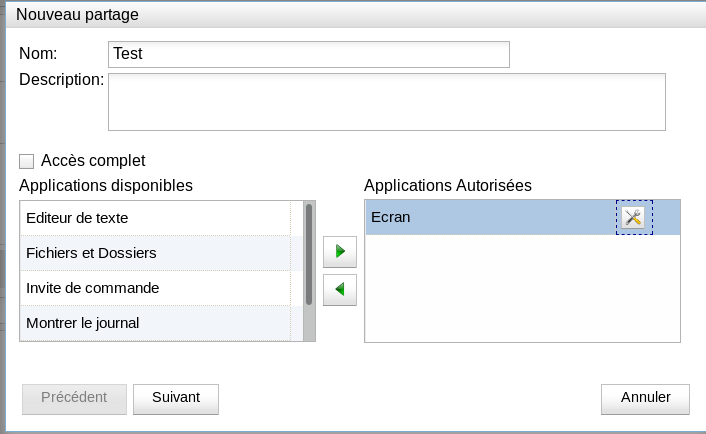Click the available applications scrollbar thumb
Screen dimensions: 706x434
click(309, 254)
